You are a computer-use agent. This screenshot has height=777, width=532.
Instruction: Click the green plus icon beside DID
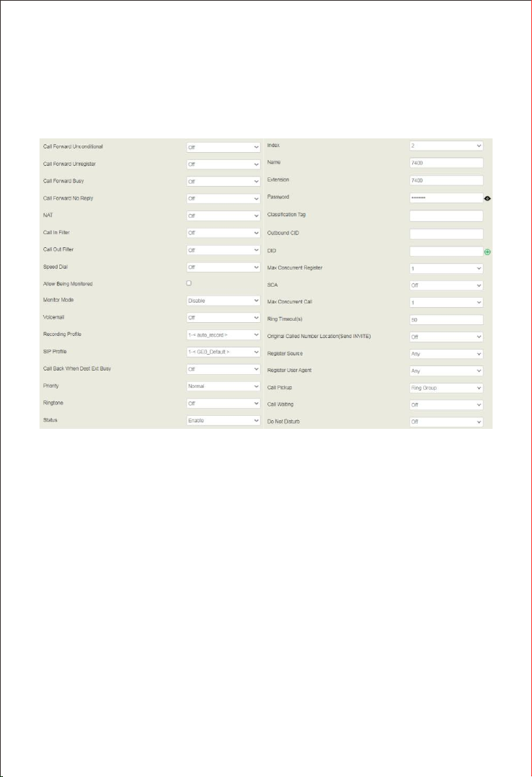pyautogui.click(x=487, y=252)
